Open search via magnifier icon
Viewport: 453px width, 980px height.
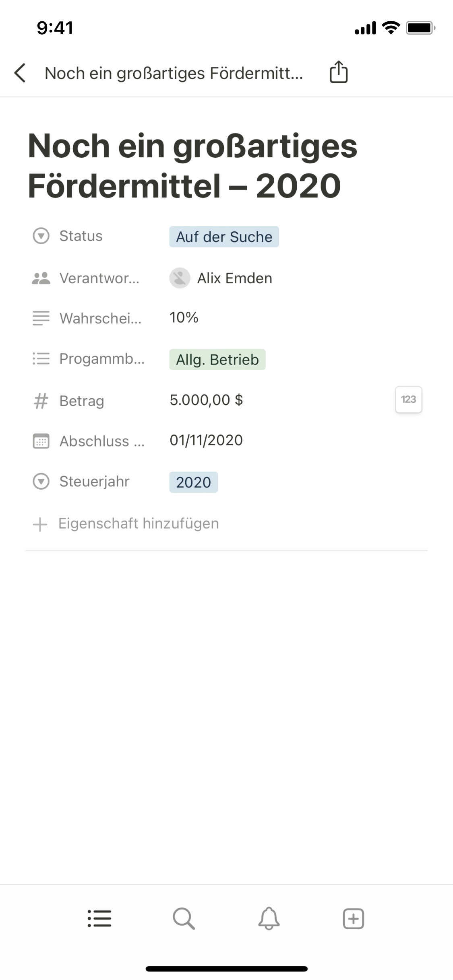tap(184, 919)
